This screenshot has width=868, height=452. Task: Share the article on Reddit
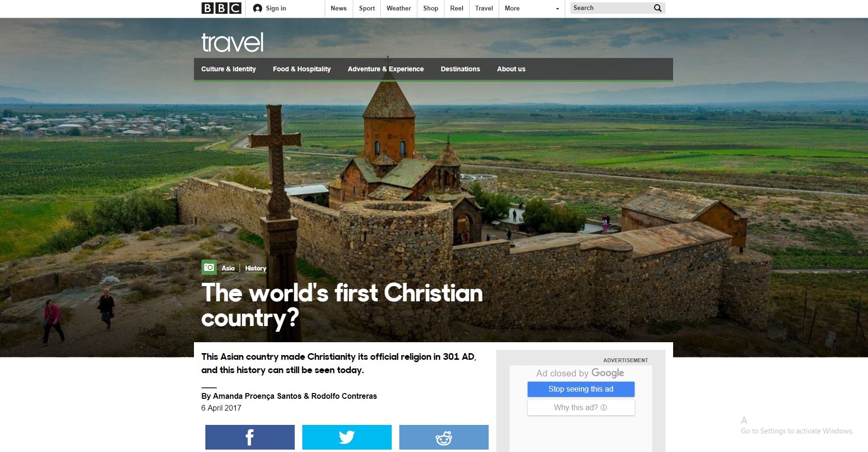(x=444, y=437)
